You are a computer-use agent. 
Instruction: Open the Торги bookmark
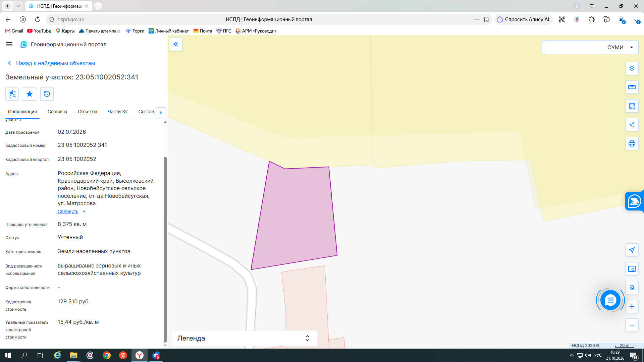coord(135,31)
